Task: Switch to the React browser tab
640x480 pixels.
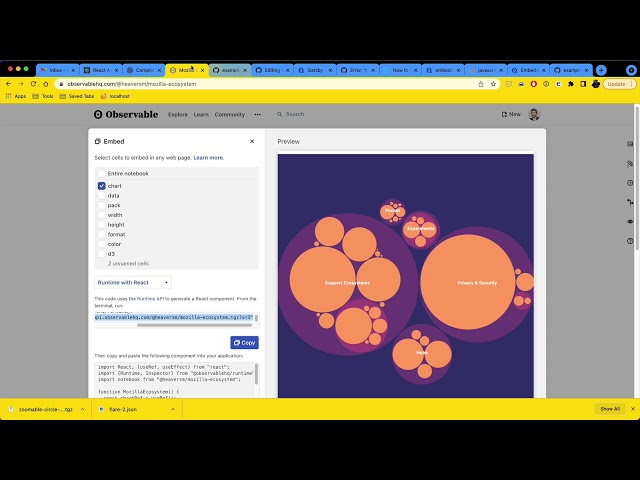Action: tap(100, 70)
